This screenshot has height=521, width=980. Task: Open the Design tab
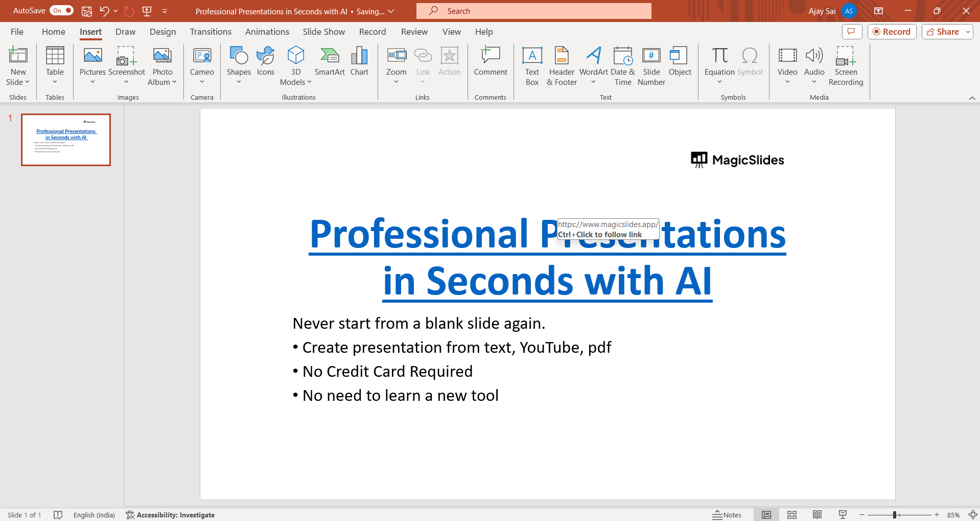pos(162,32)
